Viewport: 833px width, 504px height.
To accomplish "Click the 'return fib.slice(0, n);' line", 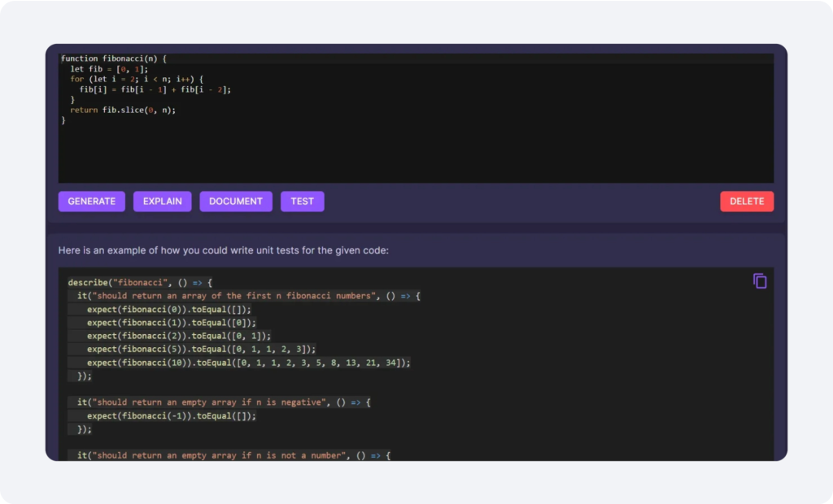I will [x=123, y=110].
